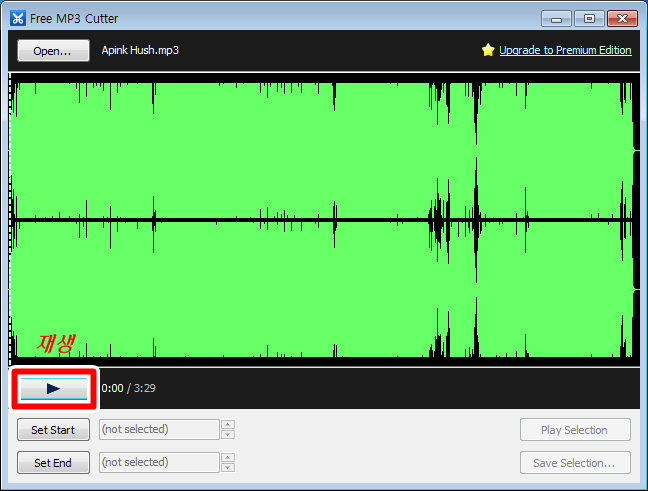Decrease end time with down arrow
The image size is (648, 491).
pos(228,467)
